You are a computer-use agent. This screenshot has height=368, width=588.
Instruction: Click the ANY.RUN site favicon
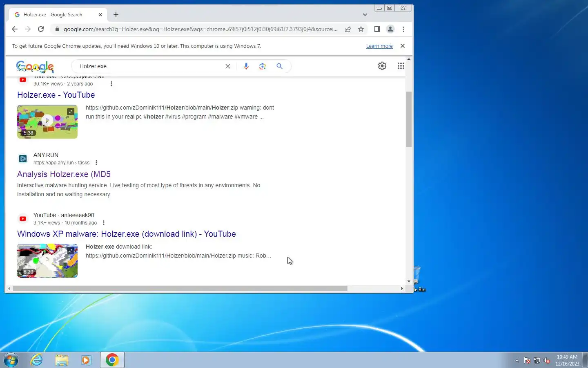pyautogui.click(x=23, y=159)
